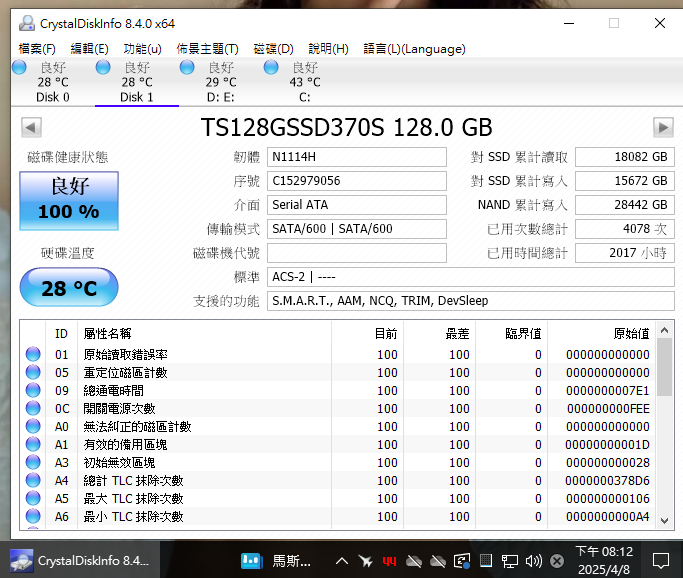
Task: Go to previous disk with left arrow
Action: point(31,128)
